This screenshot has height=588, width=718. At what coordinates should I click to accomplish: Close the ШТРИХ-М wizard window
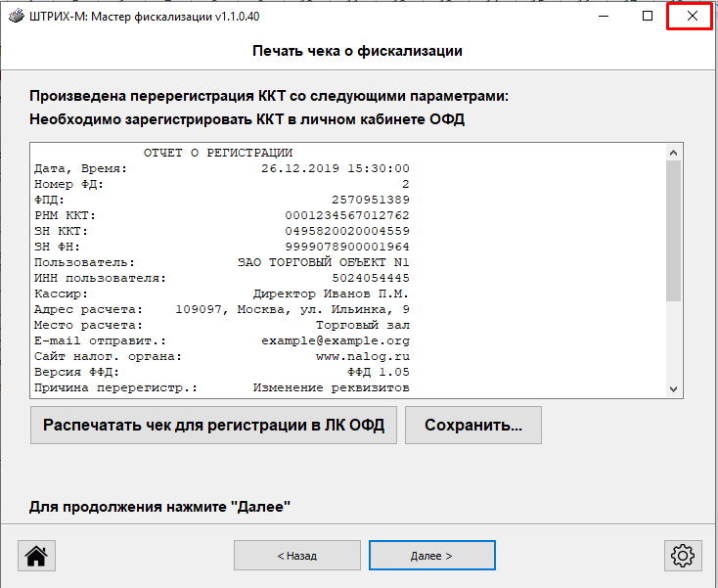pyautogui.click(x=692, y=17)
